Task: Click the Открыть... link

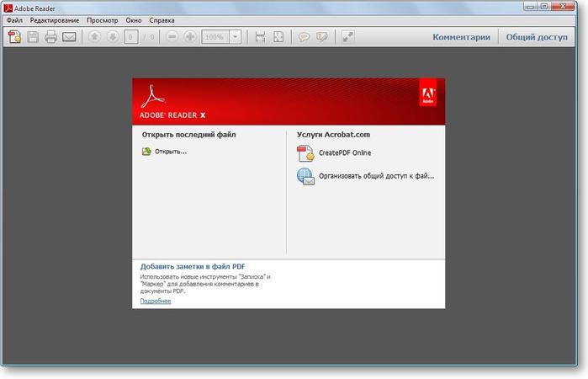Action: click(171, 152)
